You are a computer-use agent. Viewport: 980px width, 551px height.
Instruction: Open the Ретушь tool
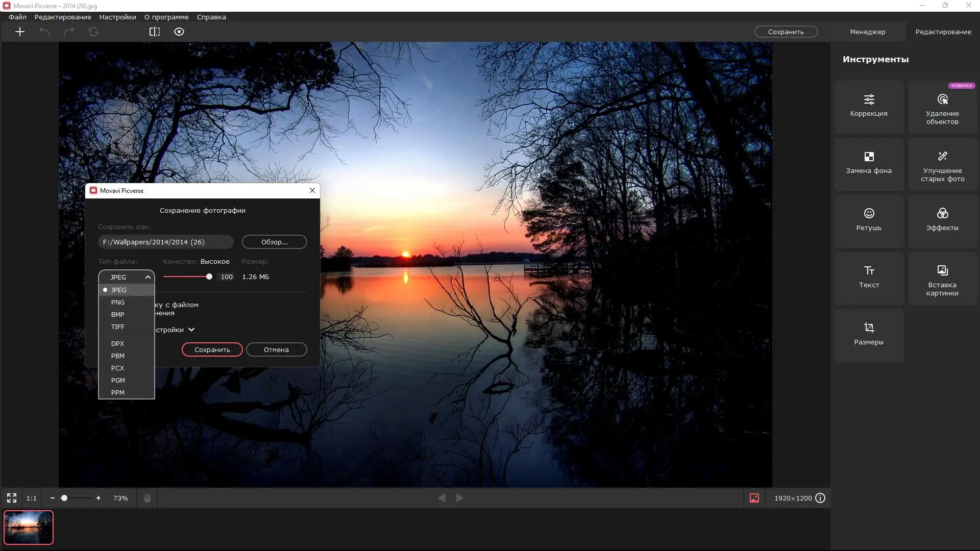[869, 220]
